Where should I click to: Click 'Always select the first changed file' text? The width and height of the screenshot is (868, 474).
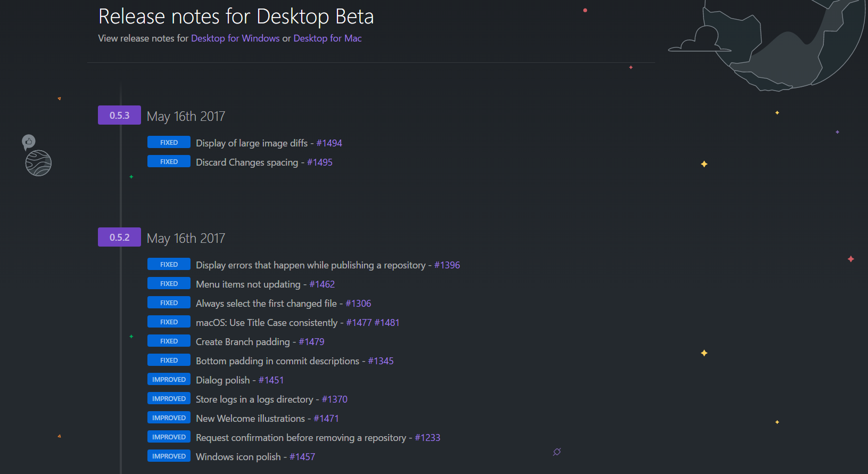pyautogui.click(x=266, y=304)
